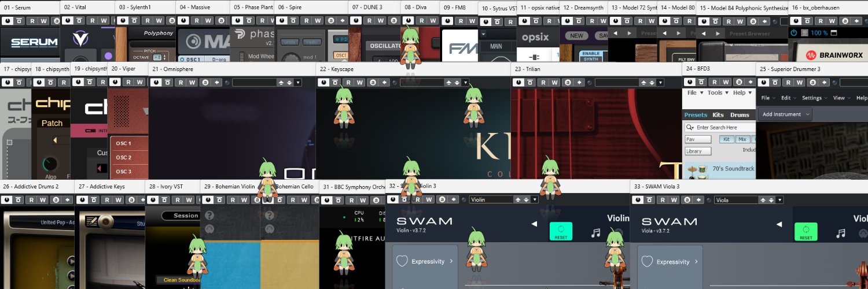This screenshot has width=868, height=289.
Task: Click the undo button in Spire
Action: (289, 42)
